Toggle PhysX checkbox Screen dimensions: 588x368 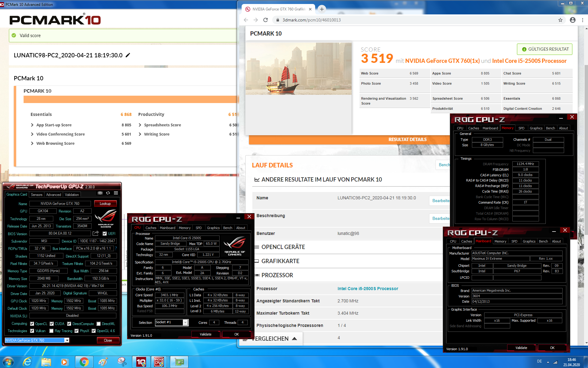[76, 331]
